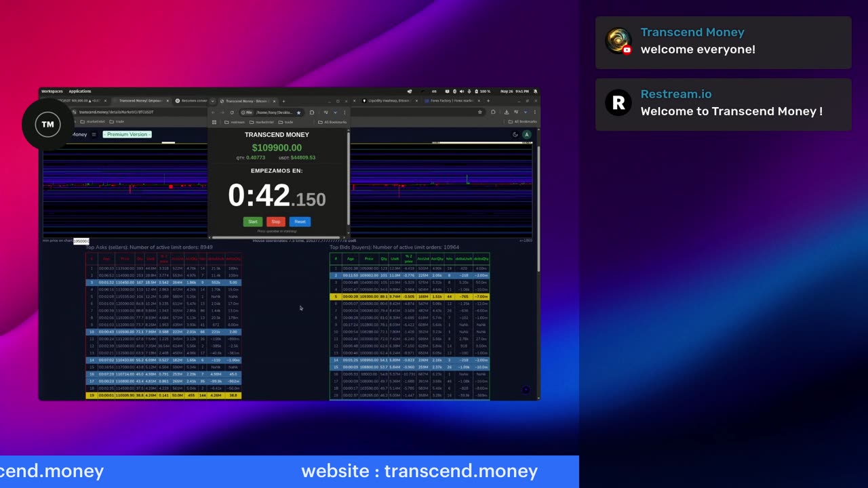
Task: Open the tab search dropdown arrow
Action: [x=212, y=101]
